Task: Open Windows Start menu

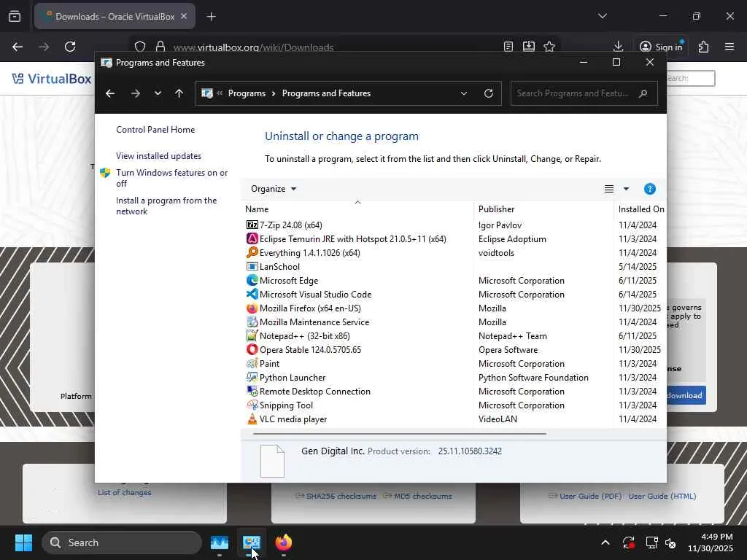Action: coord(23,542)
